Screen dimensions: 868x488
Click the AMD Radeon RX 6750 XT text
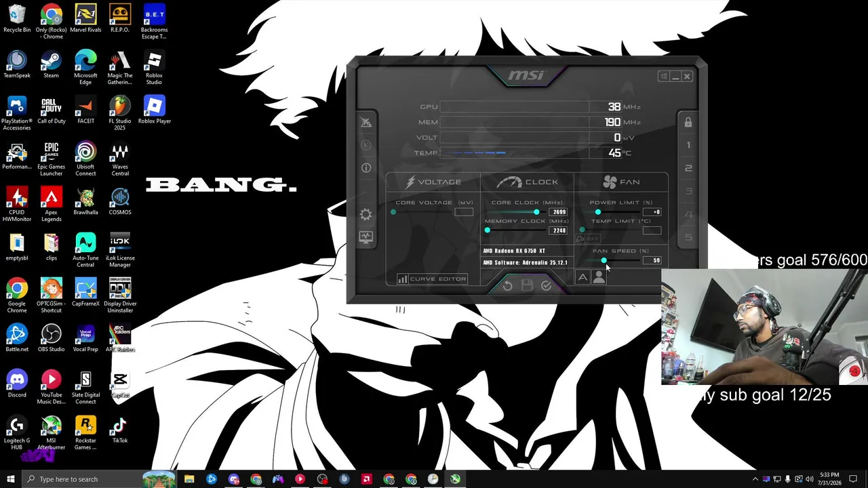coord(514,251)
